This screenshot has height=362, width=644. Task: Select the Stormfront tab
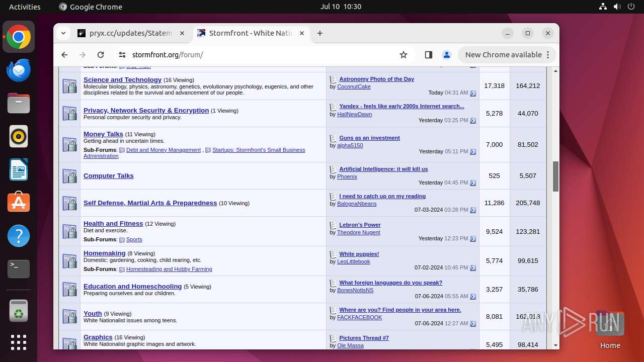[x=251, y=33]
